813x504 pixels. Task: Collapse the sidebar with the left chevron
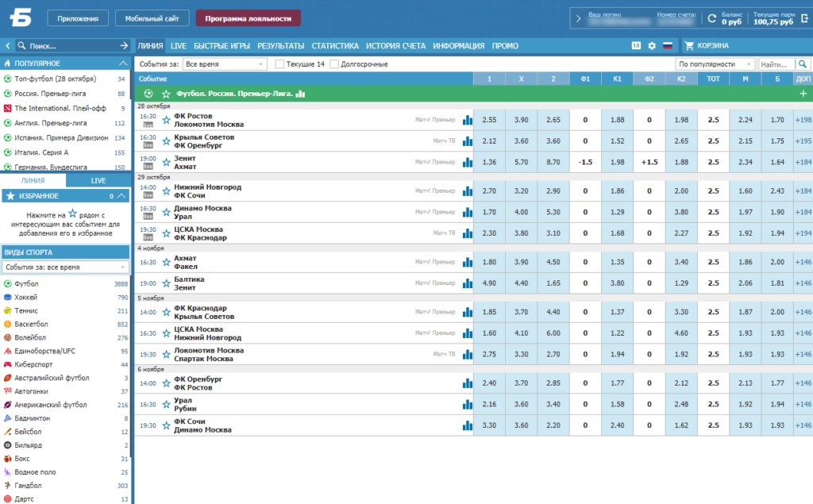click(x=8, y=45)
